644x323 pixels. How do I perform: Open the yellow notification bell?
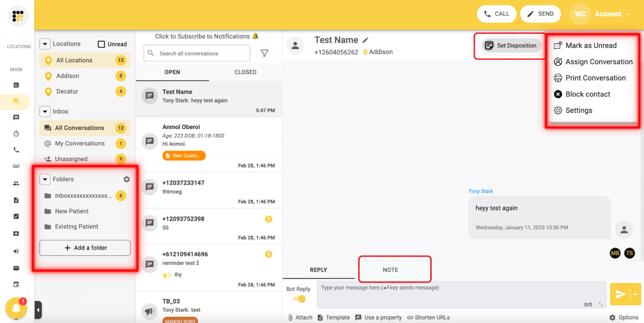click(16, 308)
